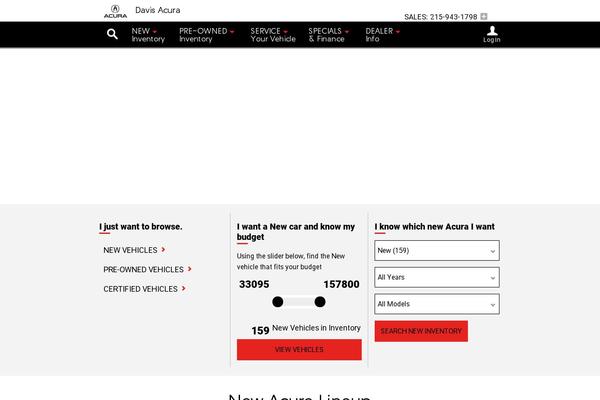This screenshot has height=400, width=600.
Task: Click the maximum price value 157800
Action: 341,284
